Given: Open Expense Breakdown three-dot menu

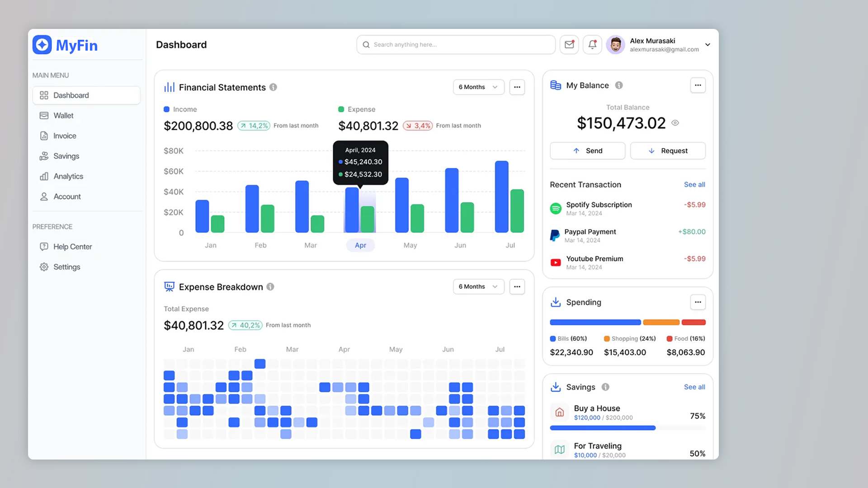Looking at the screenshot, I should point(517,287).
